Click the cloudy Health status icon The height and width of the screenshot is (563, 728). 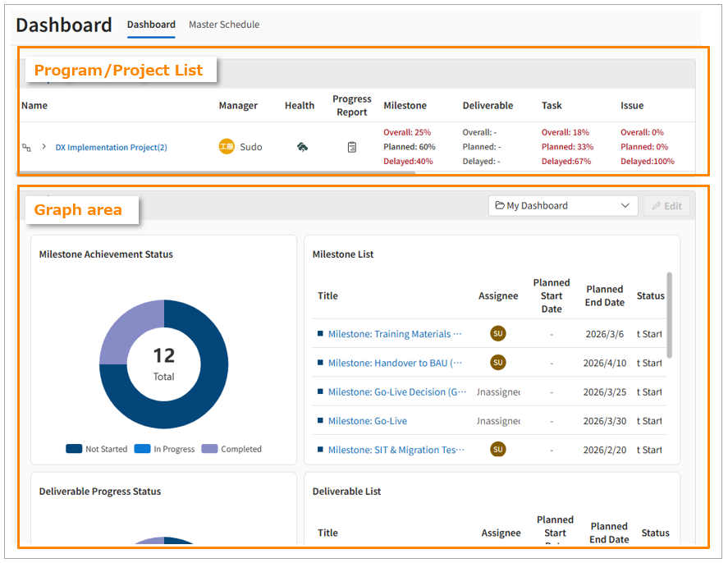[302, 147]
